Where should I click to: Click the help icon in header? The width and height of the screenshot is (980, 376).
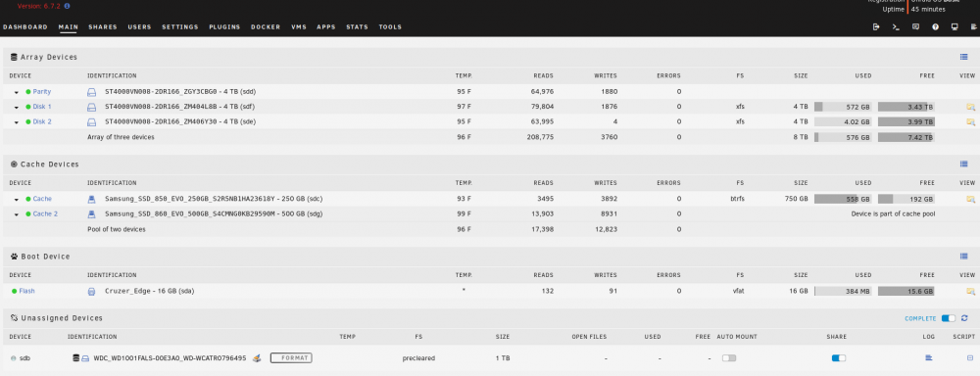(936, 26)
